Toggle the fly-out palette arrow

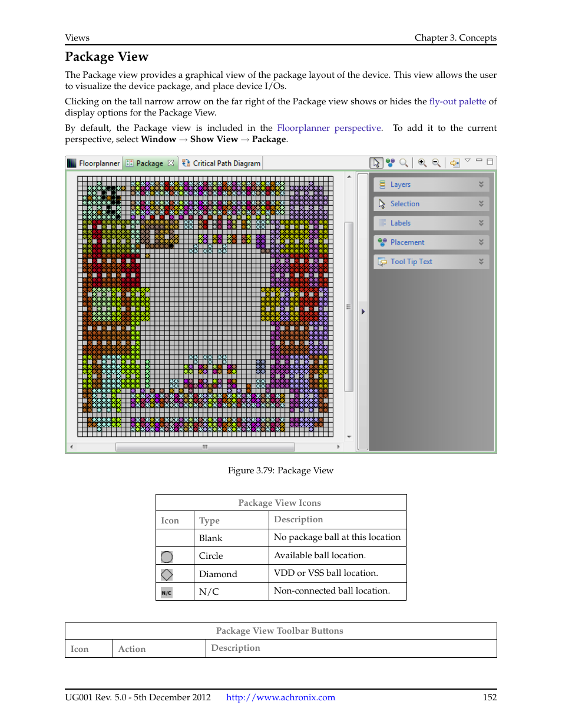(363, 311)
